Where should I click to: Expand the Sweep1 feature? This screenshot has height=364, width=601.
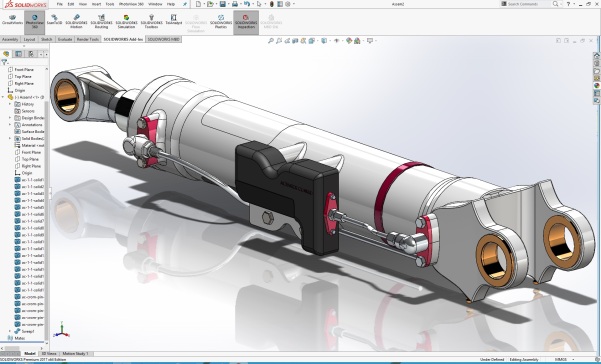(10, 331)
